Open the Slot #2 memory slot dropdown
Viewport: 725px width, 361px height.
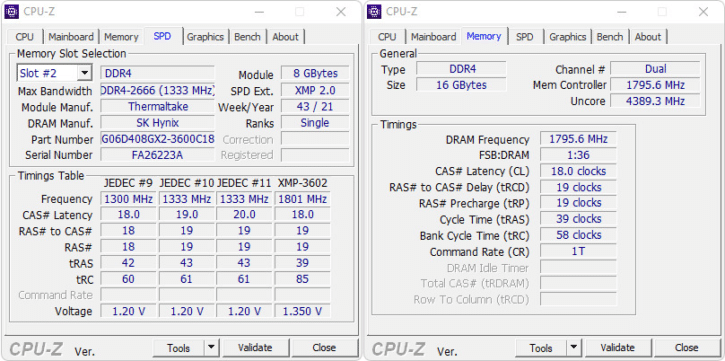coord(84,73)
